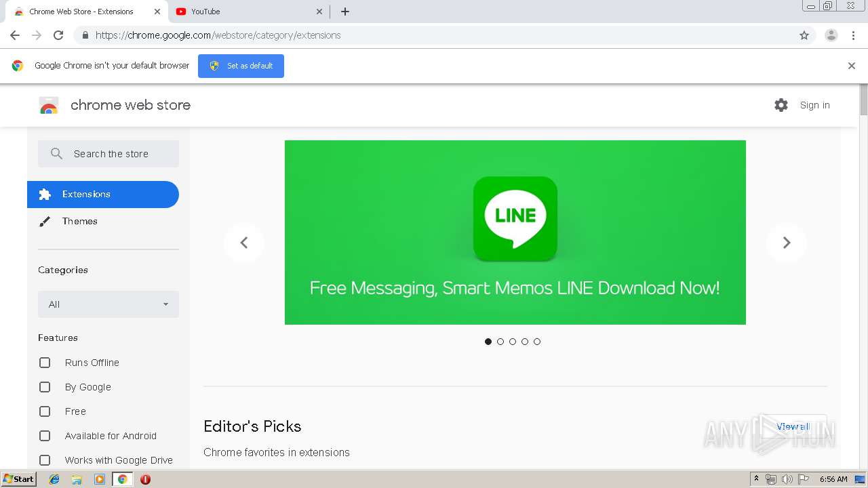868x488 pixels.
Task: Click the LINE promotional banner text
Action: point(515,288)
